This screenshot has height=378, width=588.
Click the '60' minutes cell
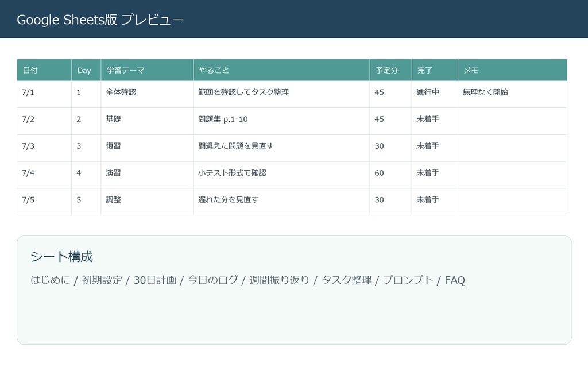tap(390, 175)
